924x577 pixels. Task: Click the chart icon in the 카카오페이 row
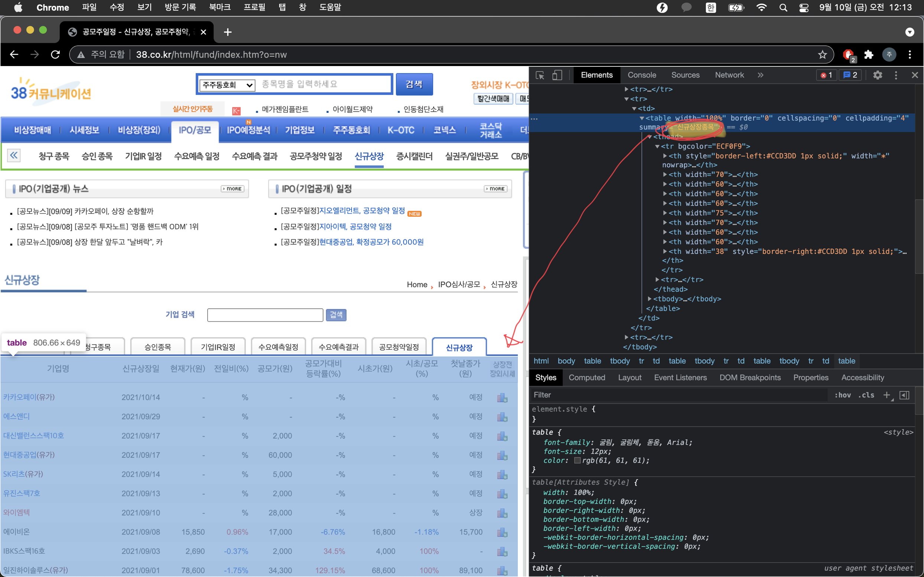(502, 398)
